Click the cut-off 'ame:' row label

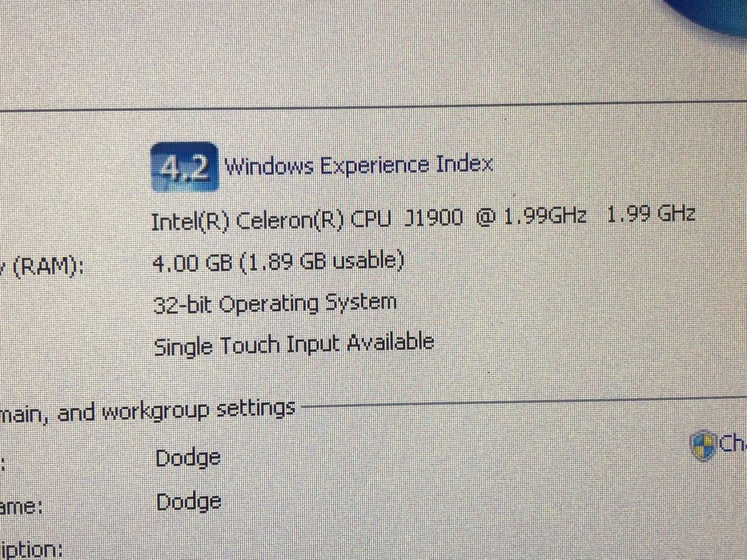pyautogui.click(x=21, y=506)
